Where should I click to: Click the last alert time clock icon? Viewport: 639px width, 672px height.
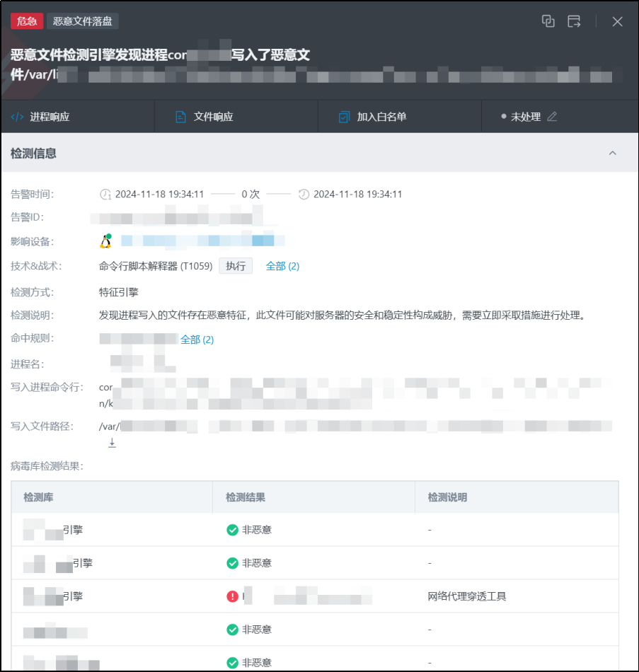click(304, 195)
